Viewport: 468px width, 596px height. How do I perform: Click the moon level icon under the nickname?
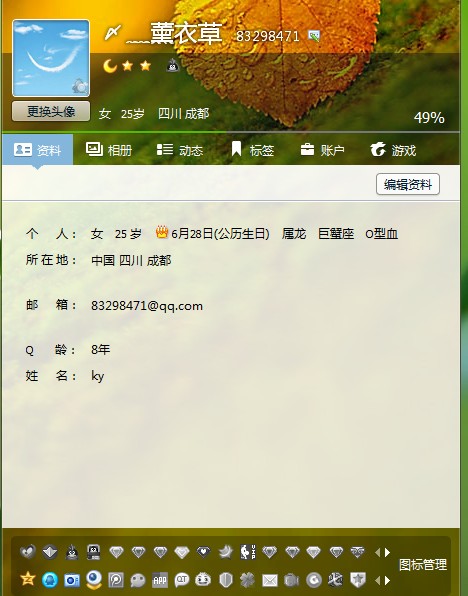(x=110, y=66)
